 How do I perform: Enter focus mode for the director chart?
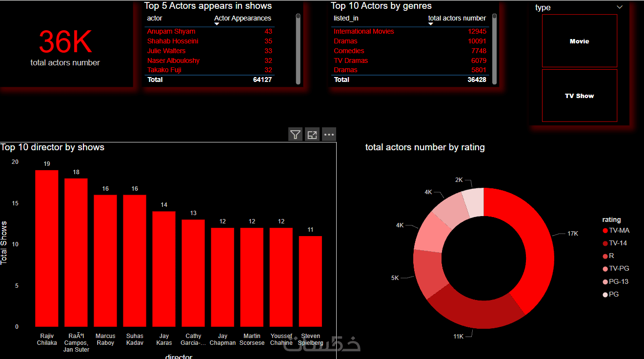tap(312, 135)
